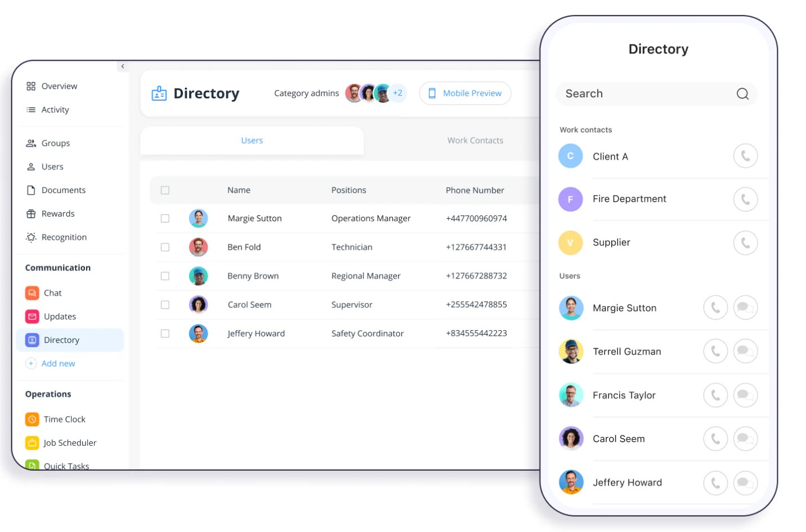Viewport: 806px width, 532px height.
Task: Toggle the select-all checkbox in table header
Action: [165, 191]
